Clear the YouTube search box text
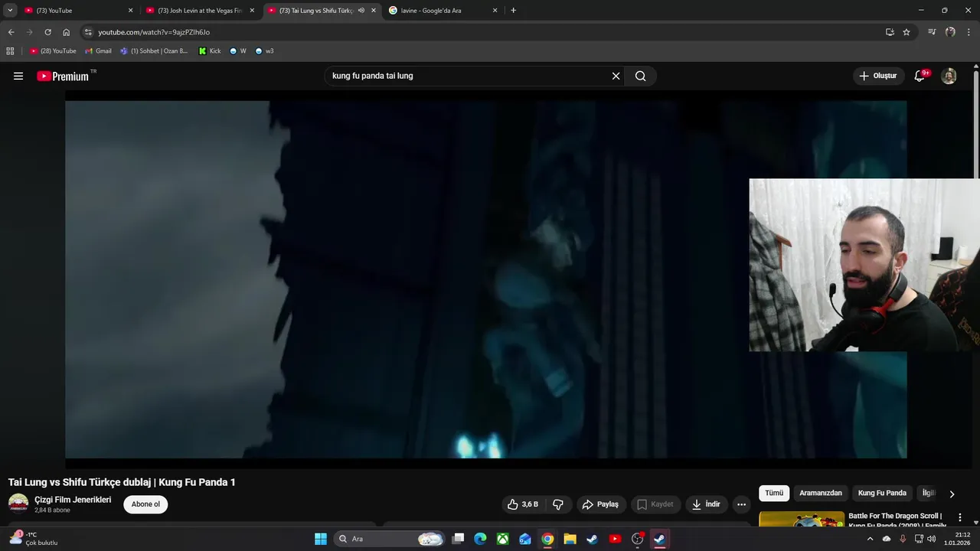 616,76
